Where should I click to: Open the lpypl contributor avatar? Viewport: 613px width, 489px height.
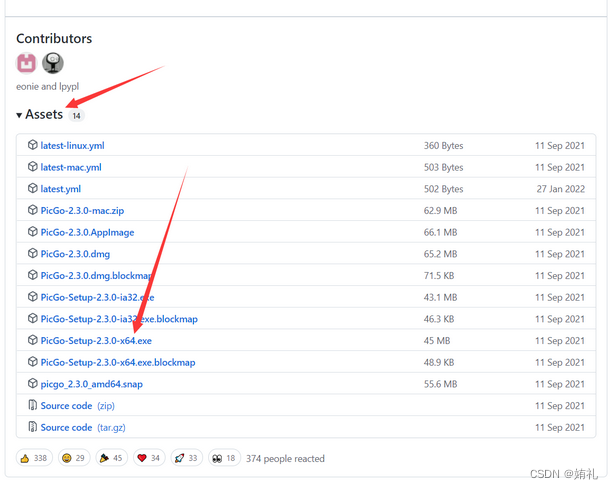coord(53,63)
